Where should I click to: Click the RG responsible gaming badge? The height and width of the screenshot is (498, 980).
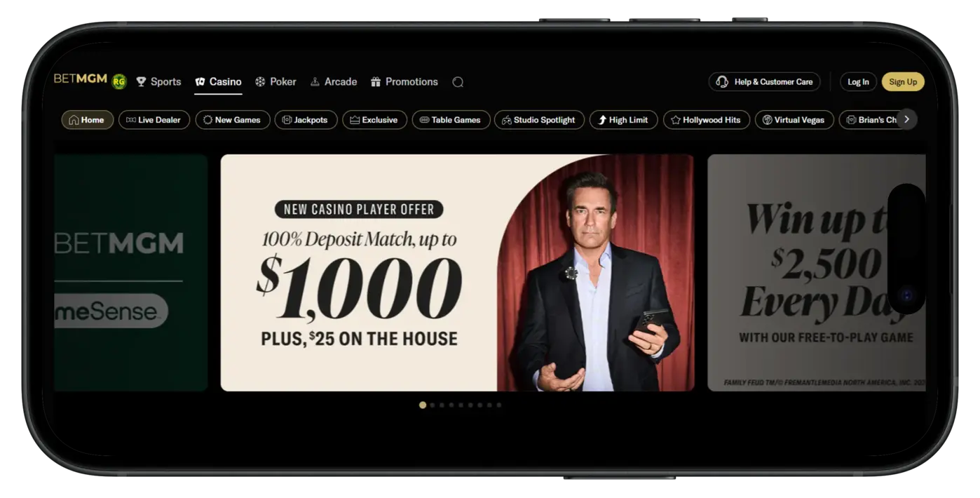click(x=118, y=80)
